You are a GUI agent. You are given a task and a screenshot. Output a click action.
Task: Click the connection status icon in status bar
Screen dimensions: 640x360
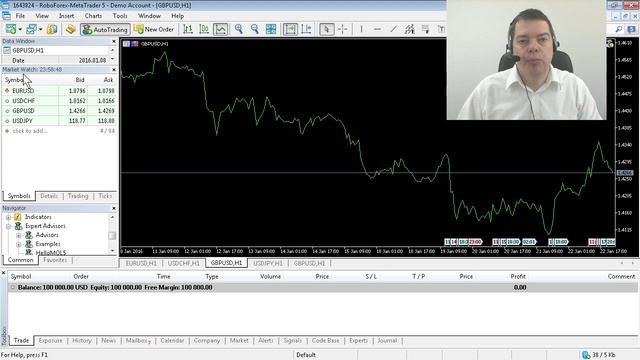[x=586, y=355]
